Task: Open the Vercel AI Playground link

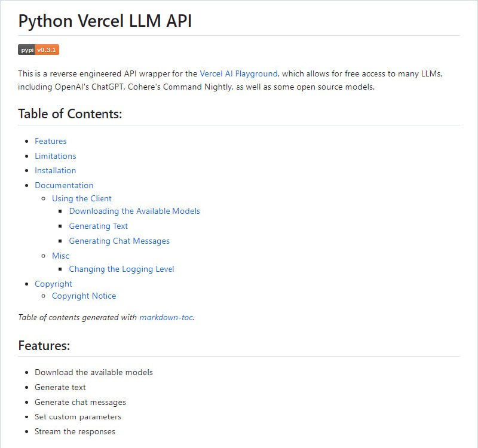Action: point(239,73)
